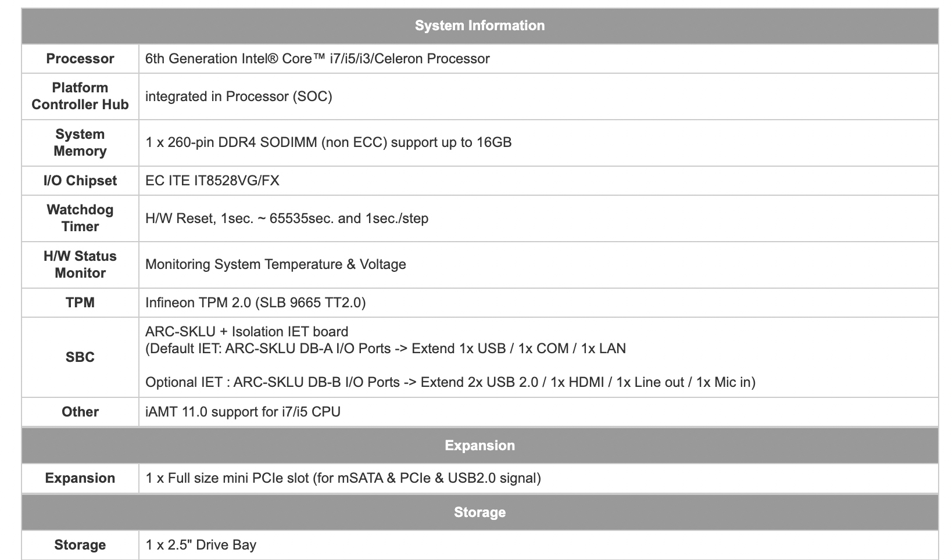Click the EC ITE IT8528VG/FX value
Viewport: 952px width, 560px height.
click(212, 181)
